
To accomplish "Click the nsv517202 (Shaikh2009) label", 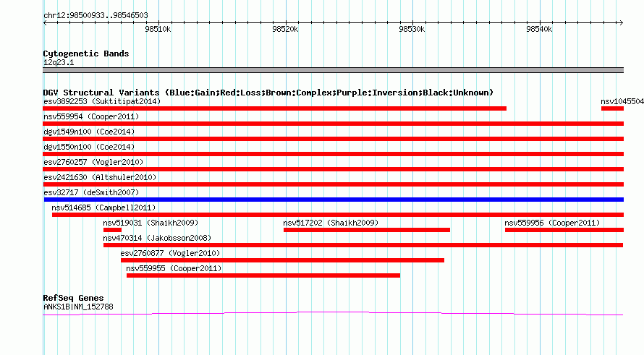I will point(331,223).
